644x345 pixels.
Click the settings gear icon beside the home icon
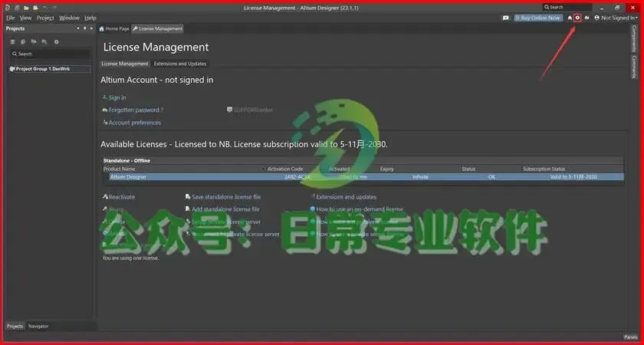click(x=577, y=18)
